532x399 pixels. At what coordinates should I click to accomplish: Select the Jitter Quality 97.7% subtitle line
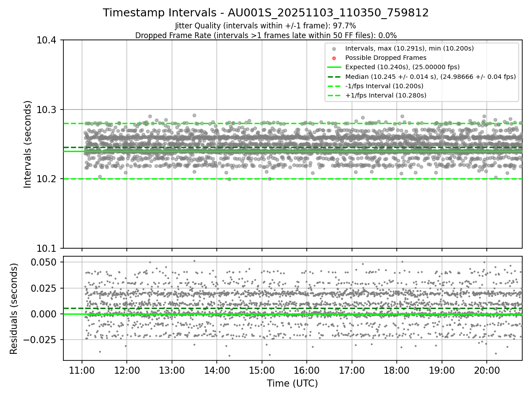point(266,26)
